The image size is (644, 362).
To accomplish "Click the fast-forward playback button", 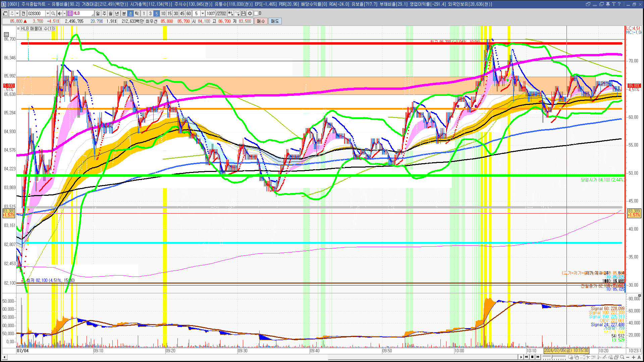I will coord(538,357).
